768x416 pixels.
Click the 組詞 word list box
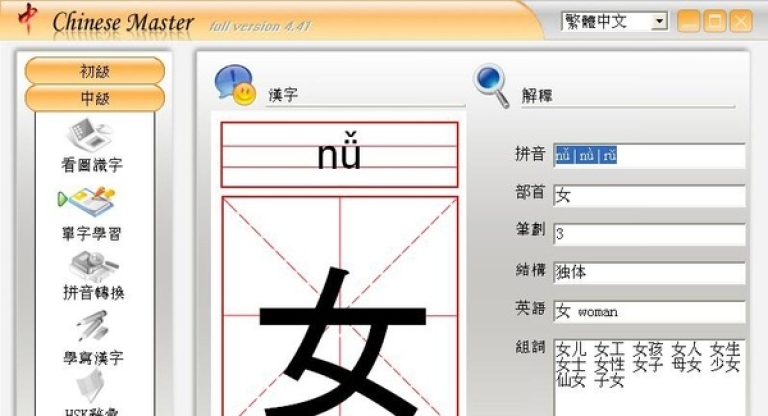click(649, 377)
